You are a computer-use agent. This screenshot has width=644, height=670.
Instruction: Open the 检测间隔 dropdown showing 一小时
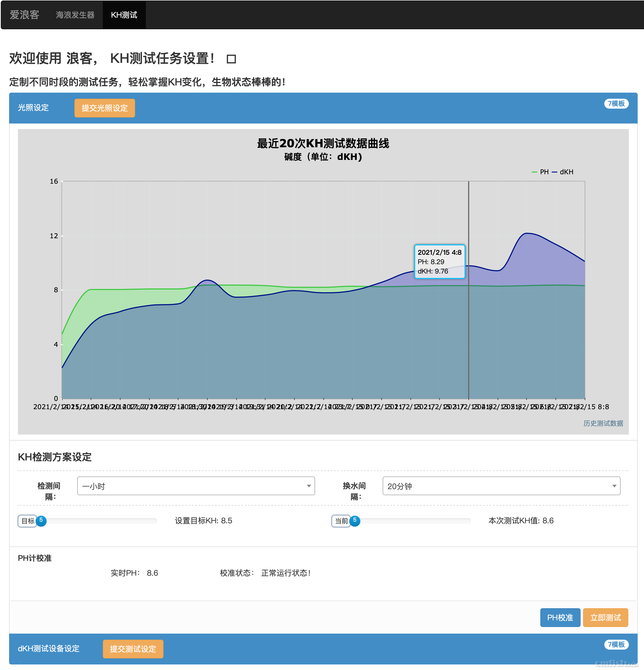click(196, 486)
